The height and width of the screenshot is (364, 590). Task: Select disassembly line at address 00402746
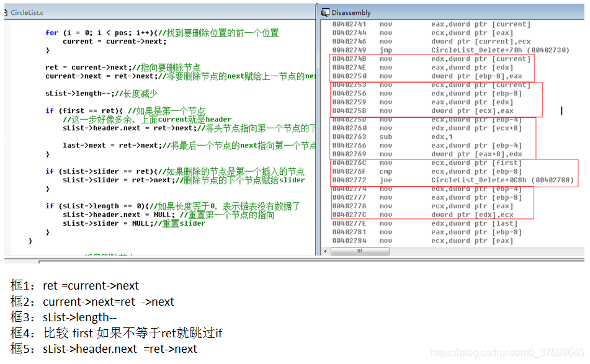pos(431,42)
